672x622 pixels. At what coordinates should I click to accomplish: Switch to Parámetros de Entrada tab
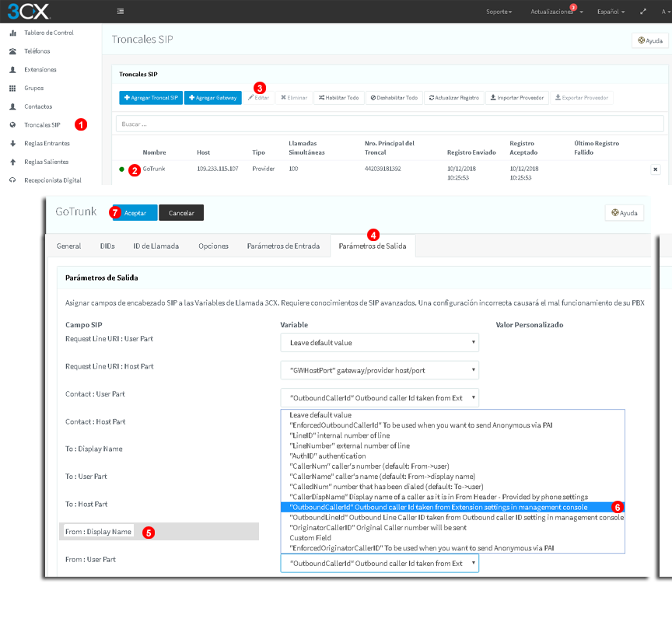click(x=283, y=246)
